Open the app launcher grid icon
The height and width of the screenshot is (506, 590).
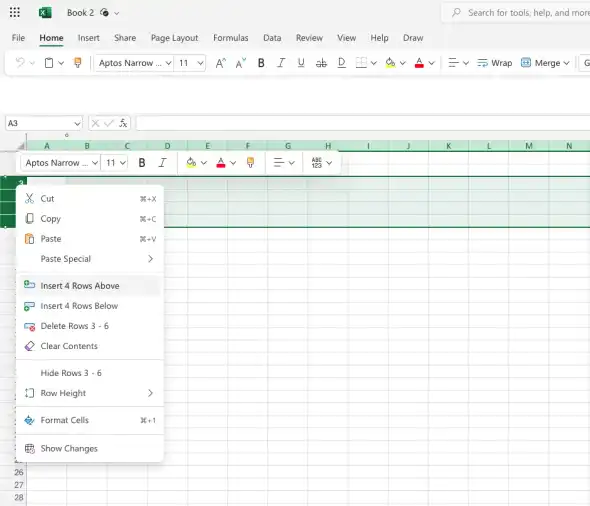(15, 12)
